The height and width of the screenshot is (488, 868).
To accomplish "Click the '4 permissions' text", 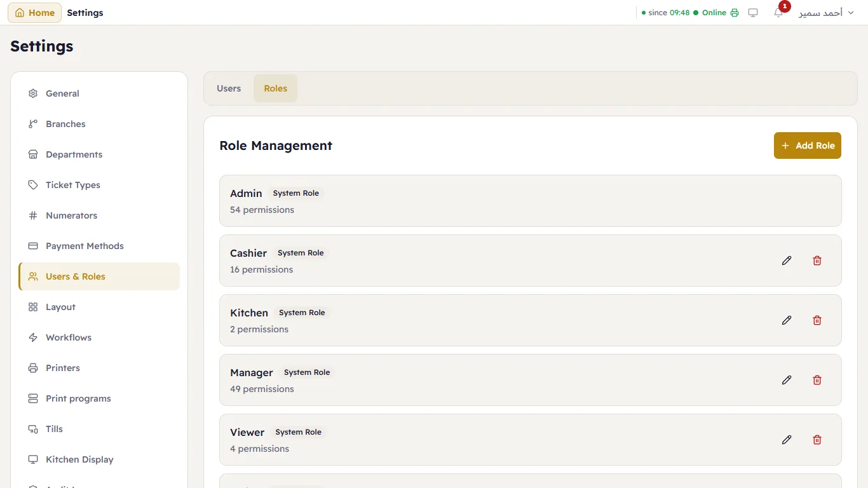I will click(259, 449).
